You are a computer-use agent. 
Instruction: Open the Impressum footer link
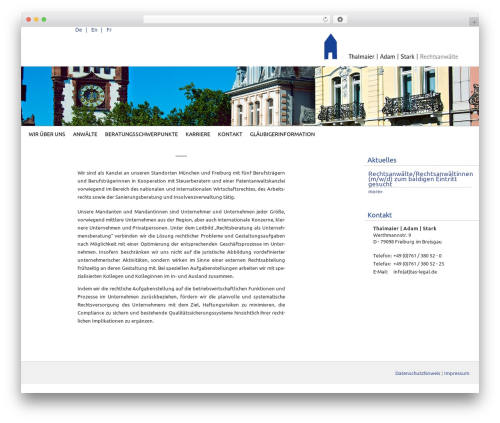tap(457, 373)
